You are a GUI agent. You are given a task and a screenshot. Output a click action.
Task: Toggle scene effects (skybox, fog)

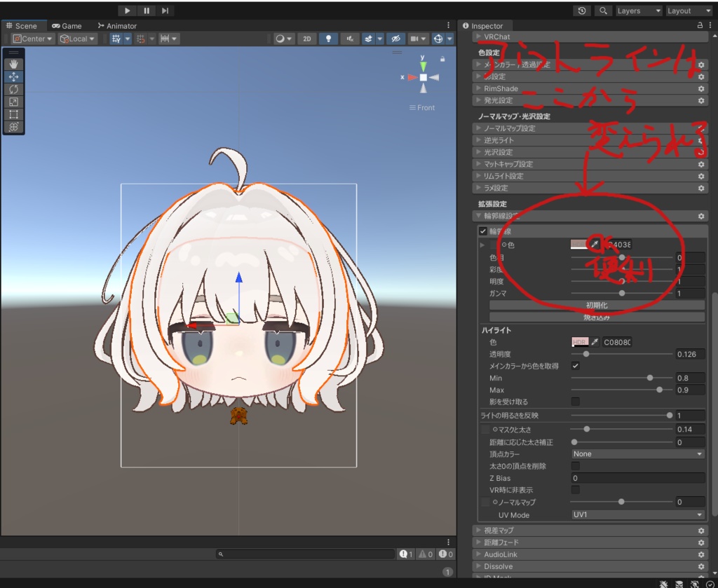369,39
